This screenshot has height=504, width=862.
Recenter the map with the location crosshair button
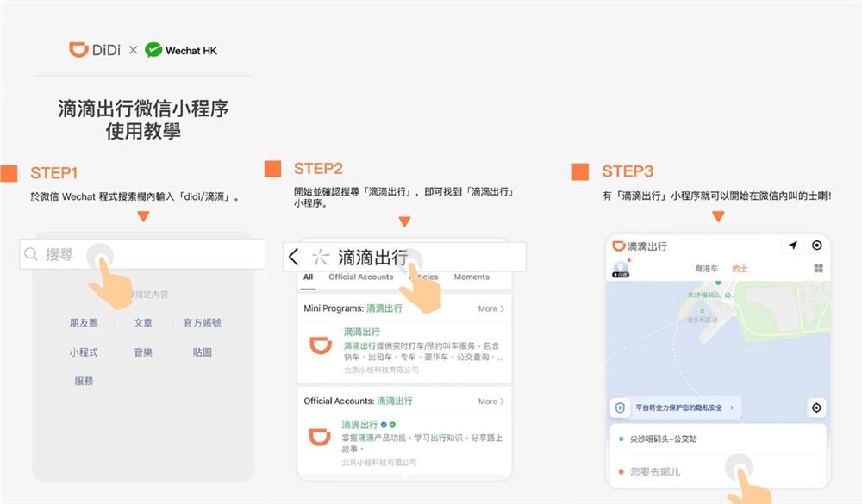[816, 408]
